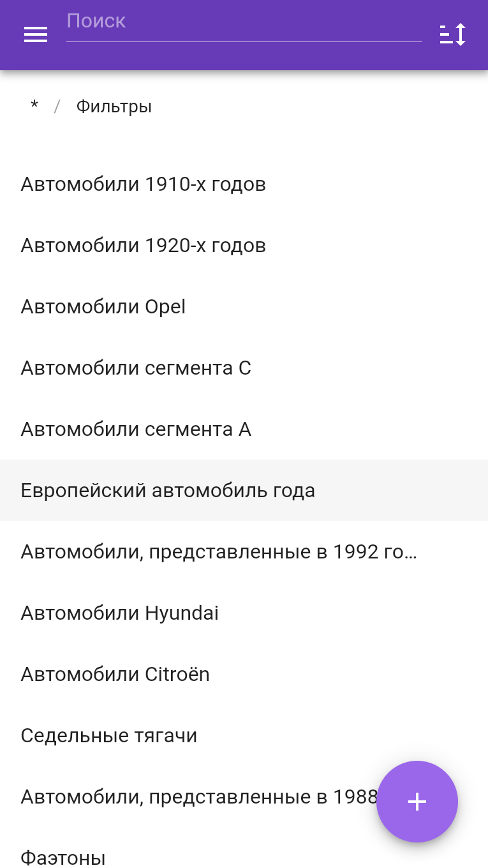
Task: Tap the purple plus add button
Action: [x=417, y=802]
